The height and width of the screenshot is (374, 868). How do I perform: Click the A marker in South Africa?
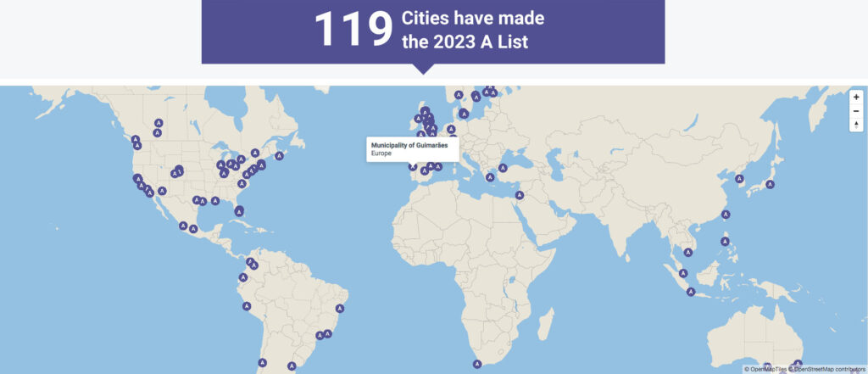pos(478,364)
